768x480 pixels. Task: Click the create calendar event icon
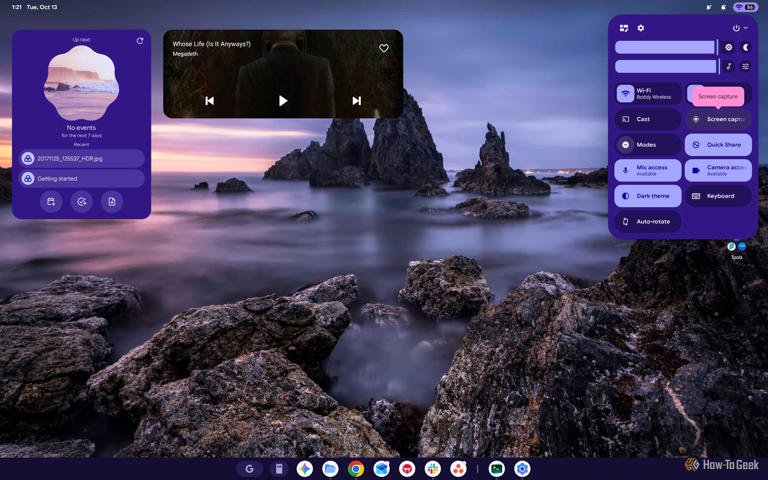(51, 201)
